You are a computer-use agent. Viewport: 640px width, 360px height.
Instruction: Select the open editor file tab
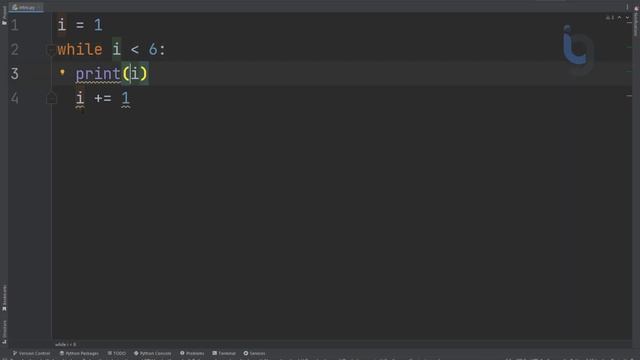coord(25,7)
